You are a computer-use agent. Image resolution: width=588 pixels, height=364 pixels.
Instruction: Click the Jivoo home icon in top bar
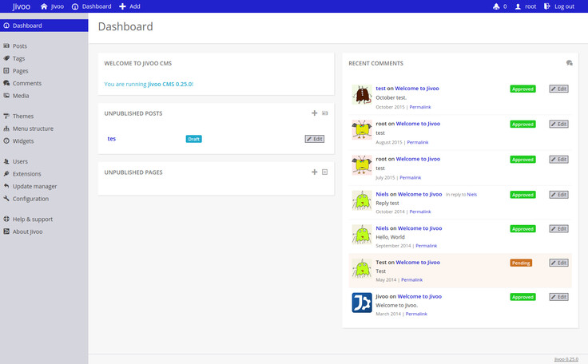pyautogui.click(x=44, y=6)
